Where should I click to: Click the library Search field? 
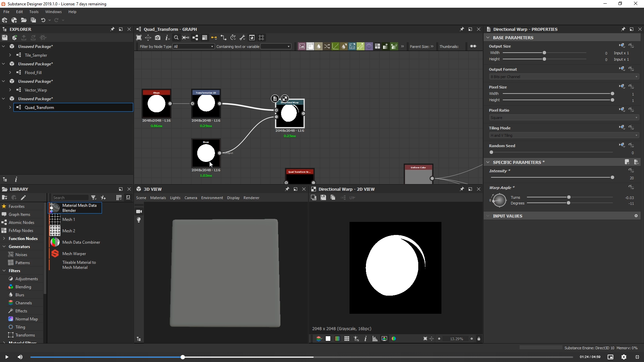70,198
